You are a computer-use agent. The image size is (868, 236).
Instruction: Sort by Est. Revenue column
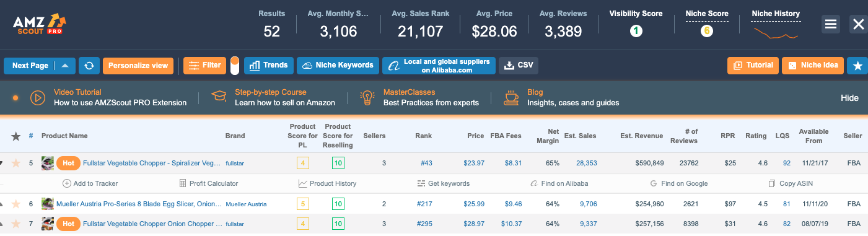(x=642, y=136)
